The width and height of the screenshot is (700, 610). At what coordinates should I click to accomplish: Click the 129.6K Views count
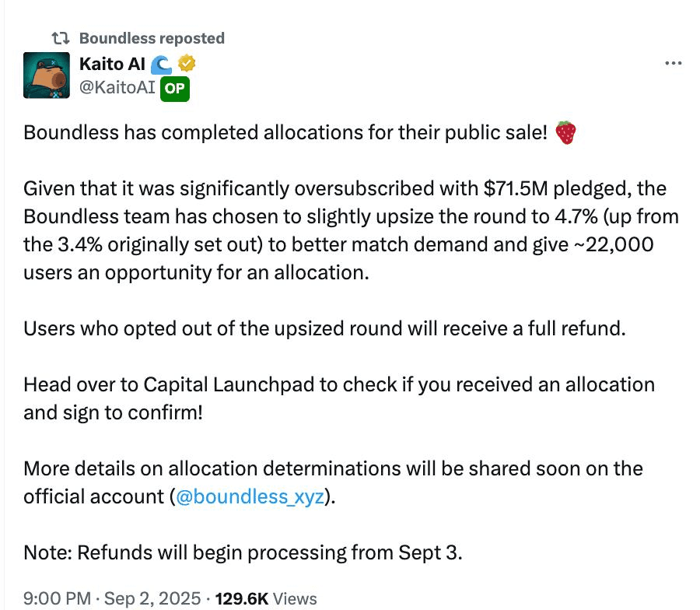(x=266, y=598)
